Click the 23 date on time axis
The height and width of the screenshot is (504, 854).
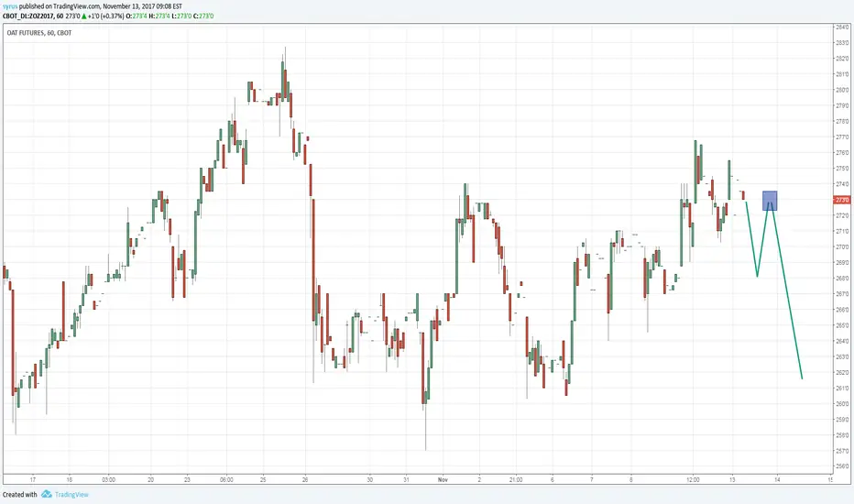tap(187, 480)
